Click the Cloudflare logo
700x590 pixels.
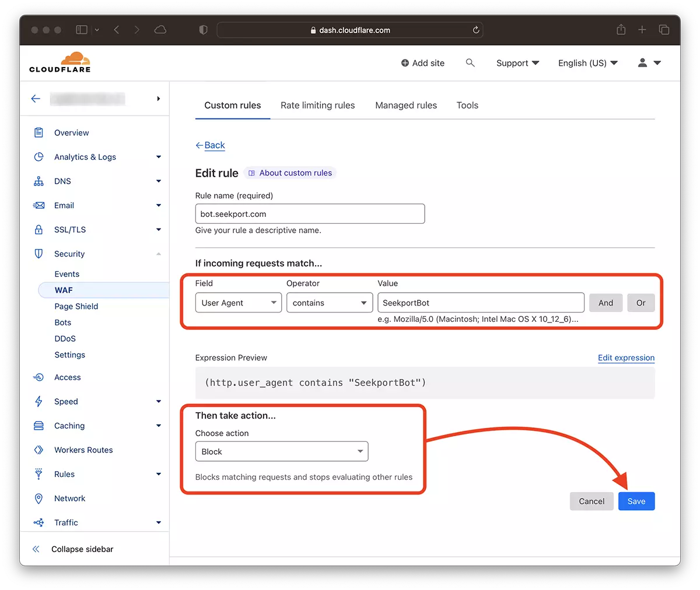pyautogui.click(x=60, y=62)
